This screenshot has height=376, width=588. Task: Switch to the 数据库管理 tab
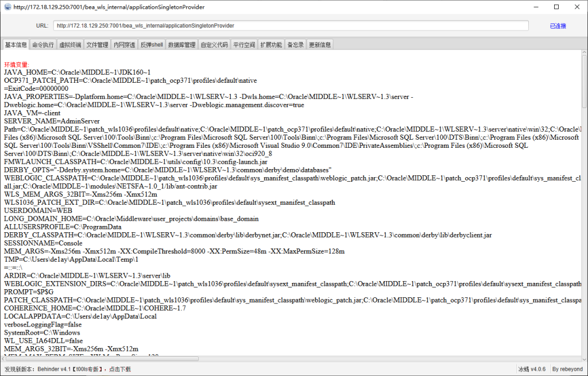coord(182,45)
